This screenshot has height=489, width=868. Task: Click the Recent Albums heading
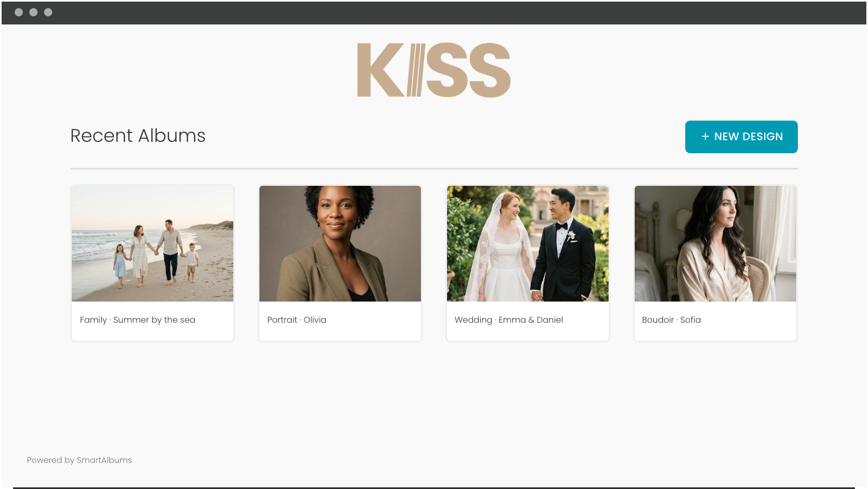138,136
